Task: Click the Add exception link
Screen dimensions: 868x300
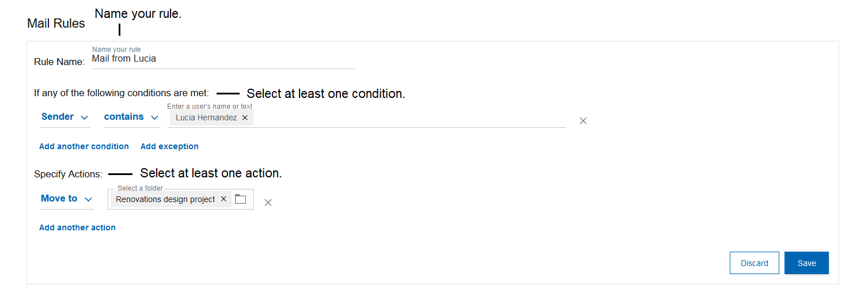Action: pyautogui.click(x=169, y=146)
